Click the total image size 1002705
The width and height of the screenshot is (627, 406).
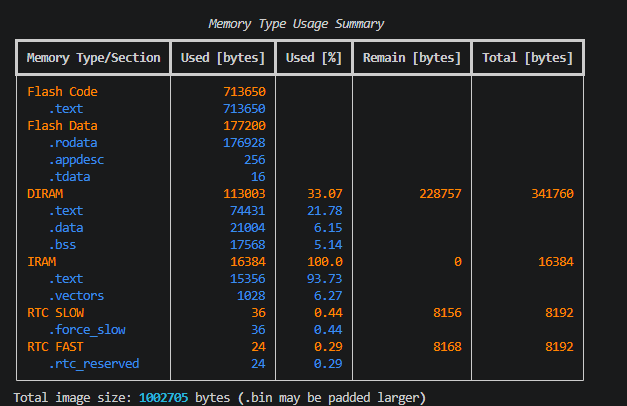(x=164, y=398)
